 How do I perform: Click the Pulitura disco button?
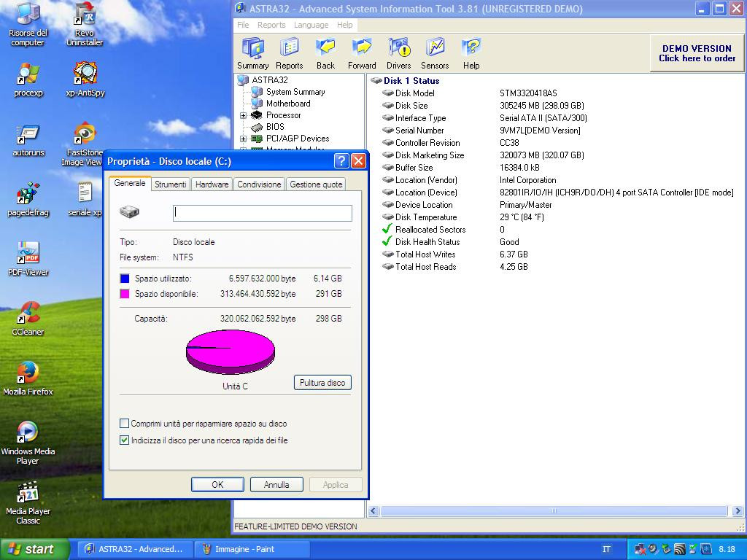pyautogui.click(x=322, y=383)
